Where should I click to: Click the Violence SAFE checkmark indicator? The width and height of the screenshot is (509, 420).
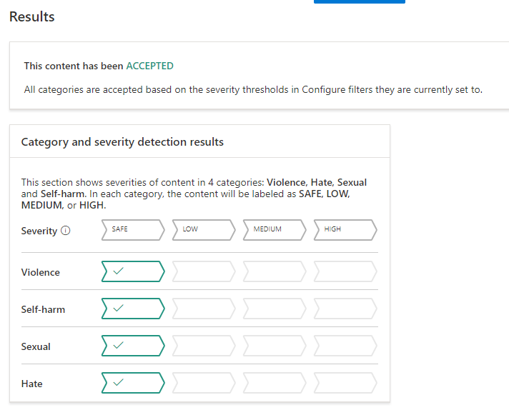(133, 271)
